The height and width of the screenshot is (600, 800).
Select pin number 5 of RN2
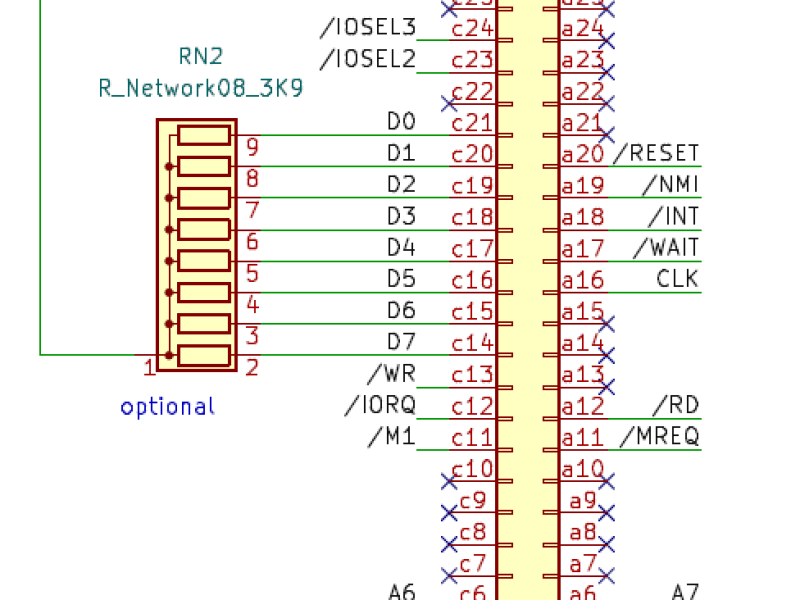252,273
